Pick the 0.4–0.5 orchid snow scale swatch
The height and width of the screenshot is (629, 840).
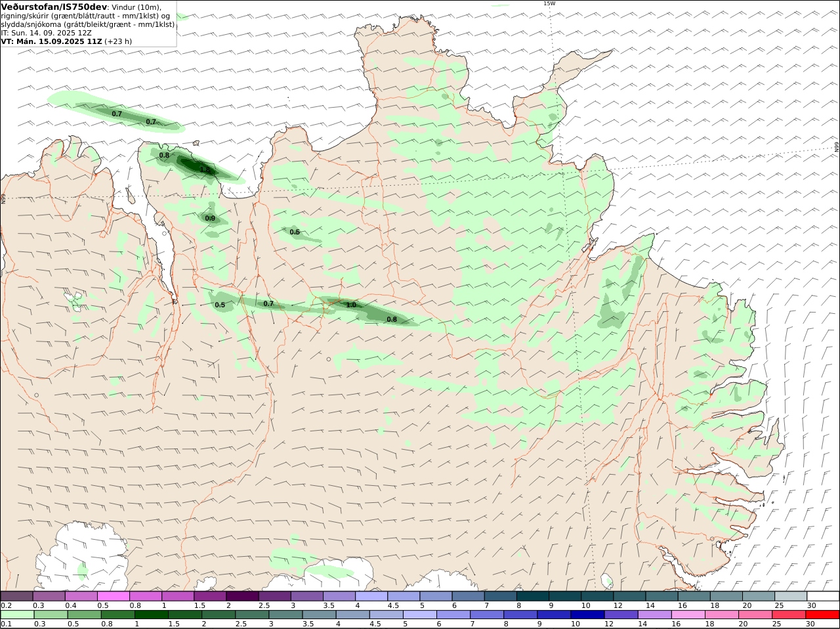tap(82, 596)
